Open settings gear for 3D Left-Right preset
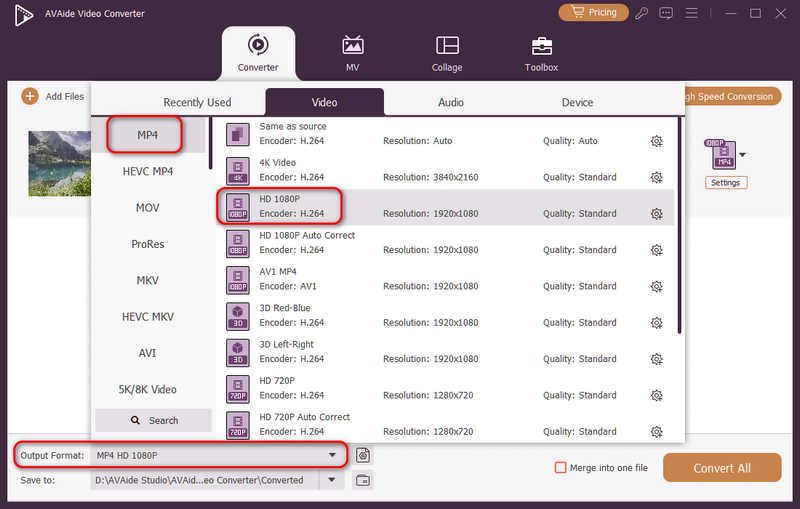This screenshot has width=800, height=509. [657, 359]
